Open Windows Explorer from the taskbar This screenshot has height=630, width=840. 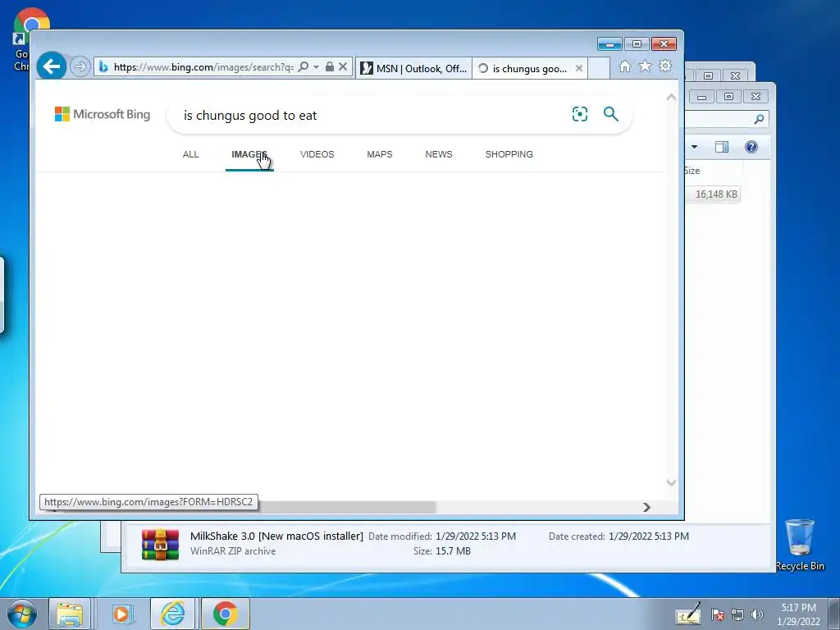pyautogui.click(x=71, y=614)
